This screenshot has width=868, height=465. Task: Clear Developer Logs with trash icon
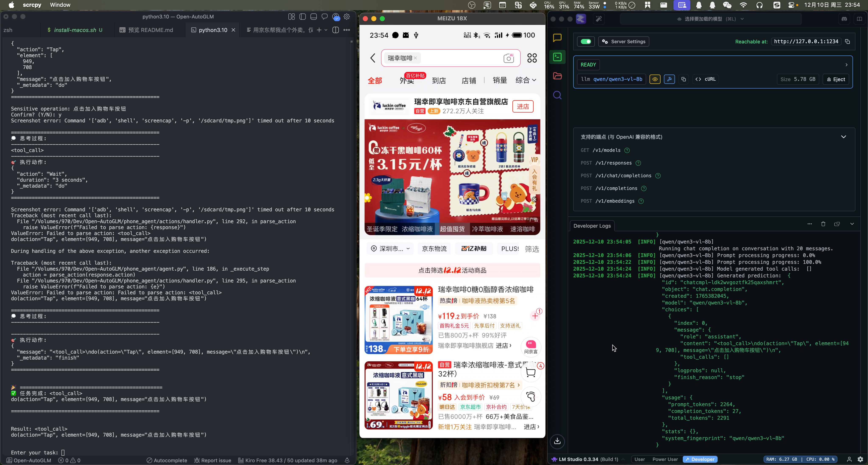click(x=823, y=224)
